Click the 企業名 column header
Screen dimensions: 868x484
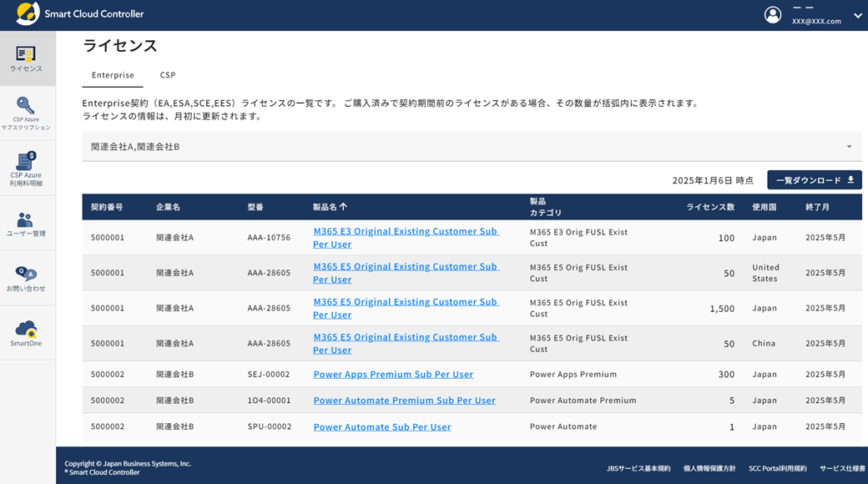168,207
